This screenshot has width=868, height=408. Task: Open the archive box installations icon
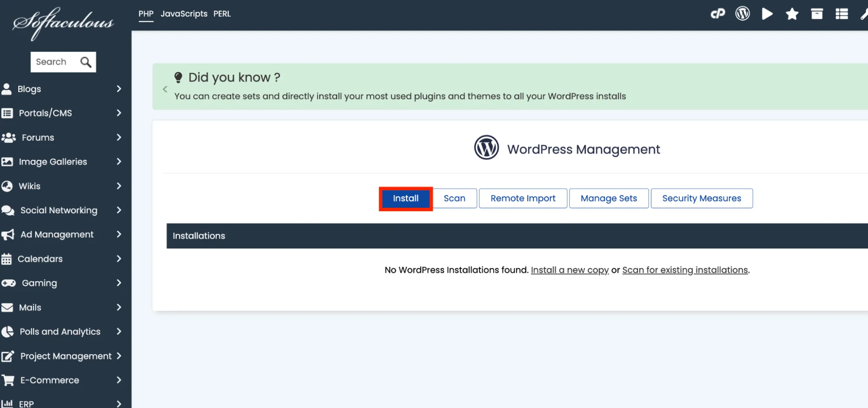(x=817, y=14)
